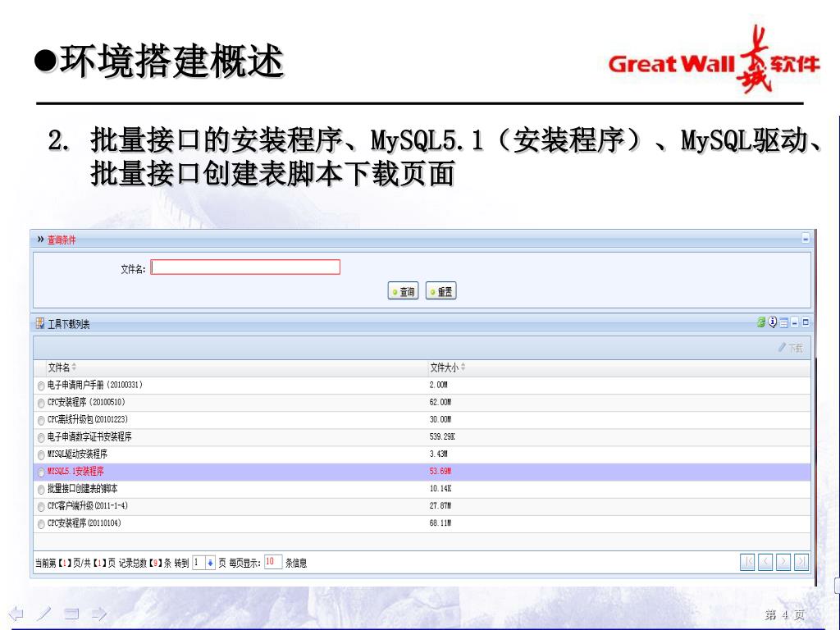Focus the 文件名 search input field

click(245, 267)
